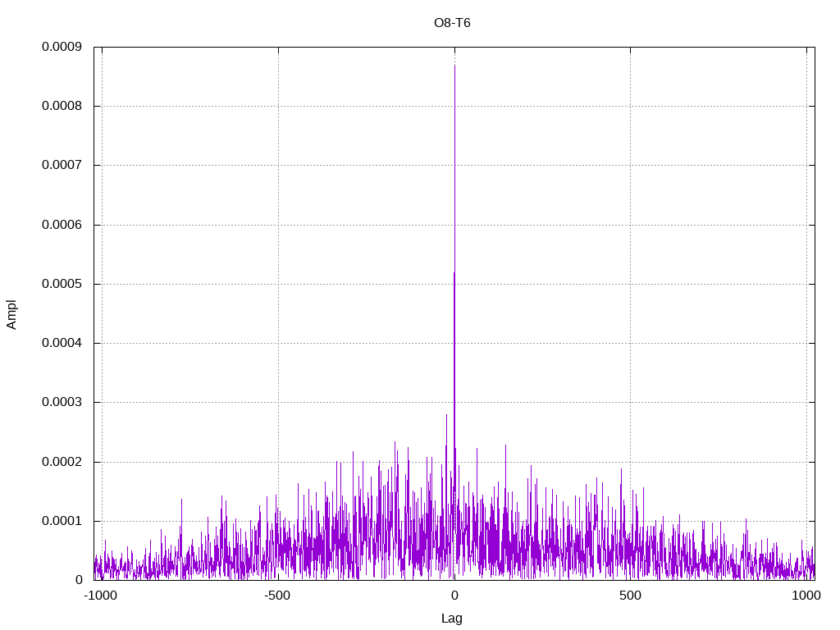The width and height of the screenshot is (840, 630).
Task: Click the plot title O8-T6
Action: coord(452,23)
